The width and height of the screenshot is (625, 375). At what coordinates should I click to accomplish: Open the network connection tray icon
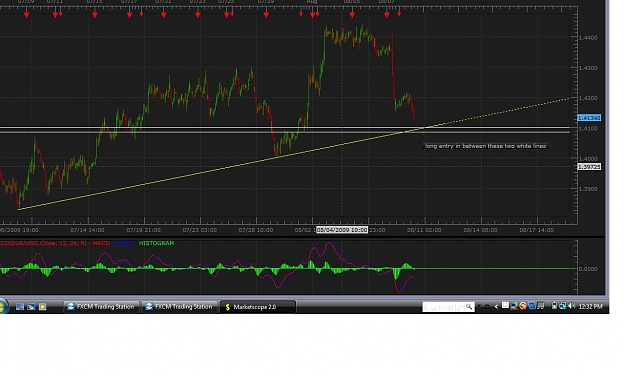(x=562, y=306)
